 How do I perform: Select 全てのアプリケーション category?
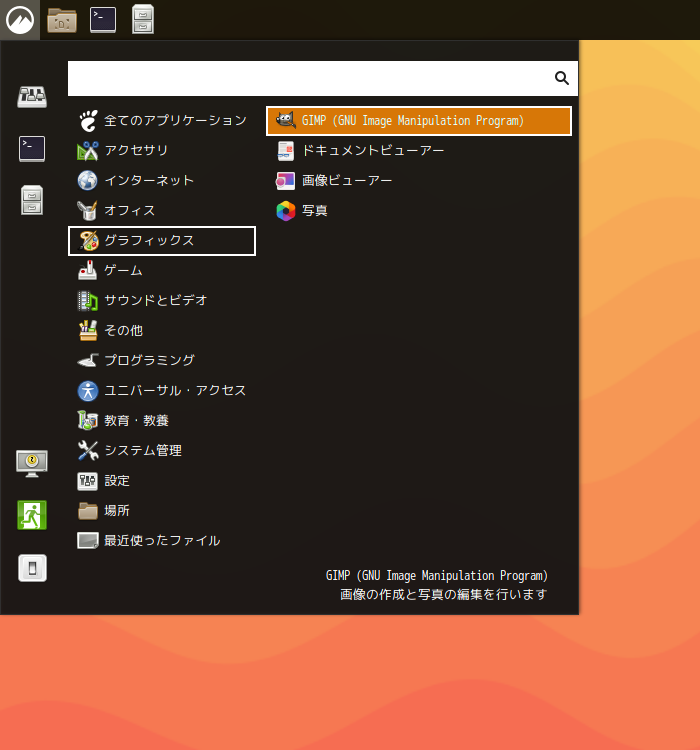click(x=162, y=121)
